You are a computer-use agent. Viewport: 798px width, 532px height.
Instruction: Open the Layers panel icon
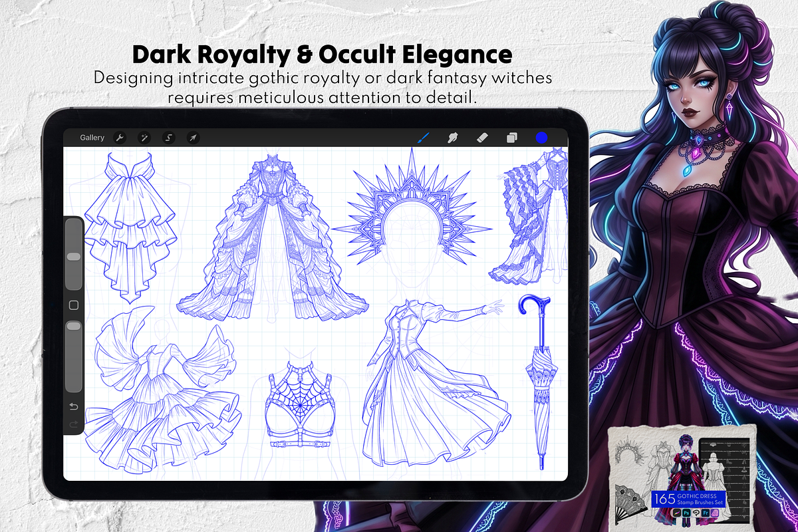[511, 138]
